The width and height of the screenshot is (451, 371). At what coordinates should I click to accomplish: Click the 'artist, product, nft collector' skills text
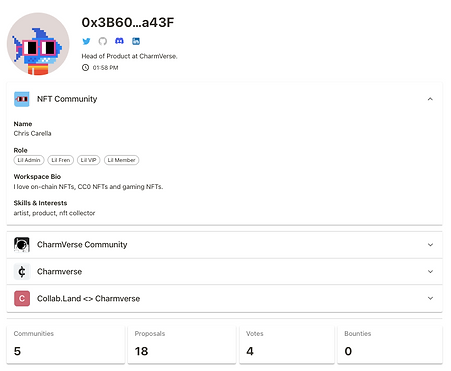tap(54, 213)
